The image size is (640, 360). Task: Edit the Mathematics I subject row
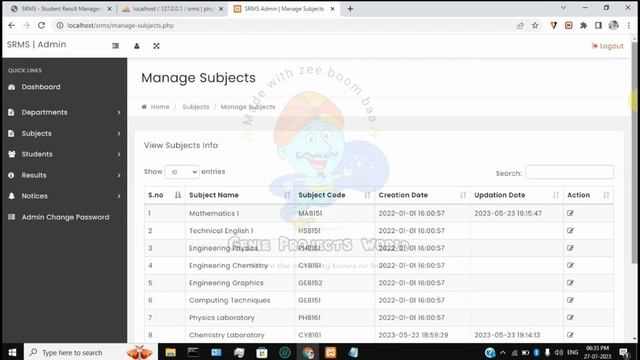570,213
